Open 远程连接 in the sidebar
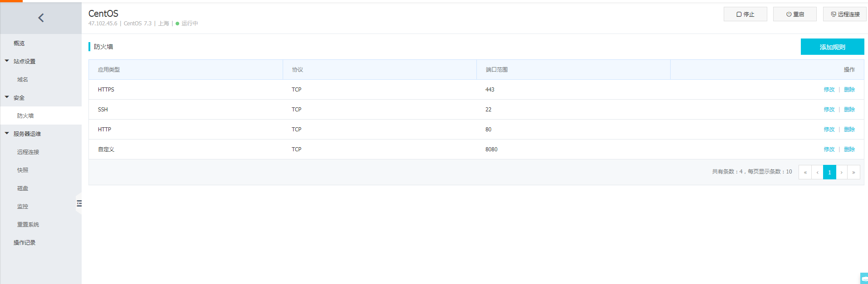 (x=28, y=152)
